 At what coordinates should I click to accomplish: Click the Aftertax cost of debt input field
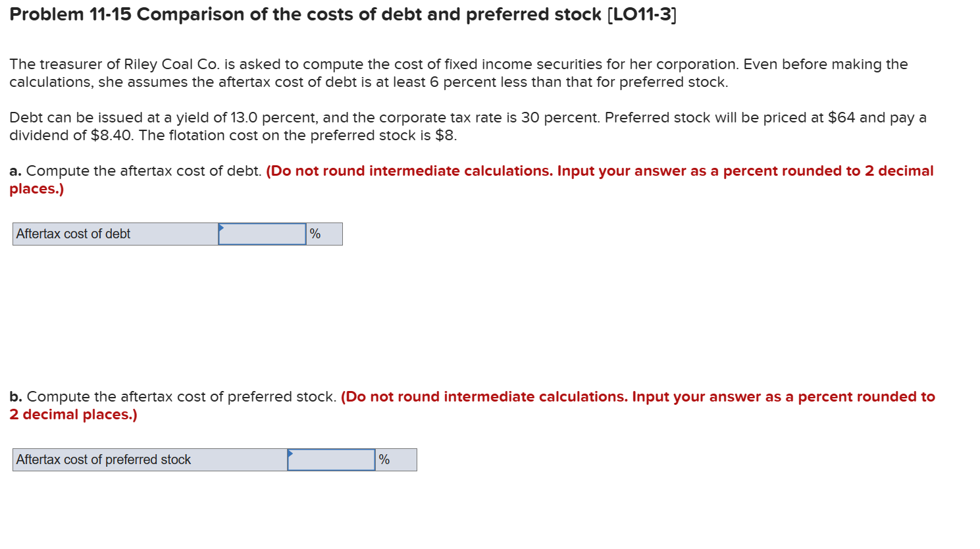tap(261, 234)
